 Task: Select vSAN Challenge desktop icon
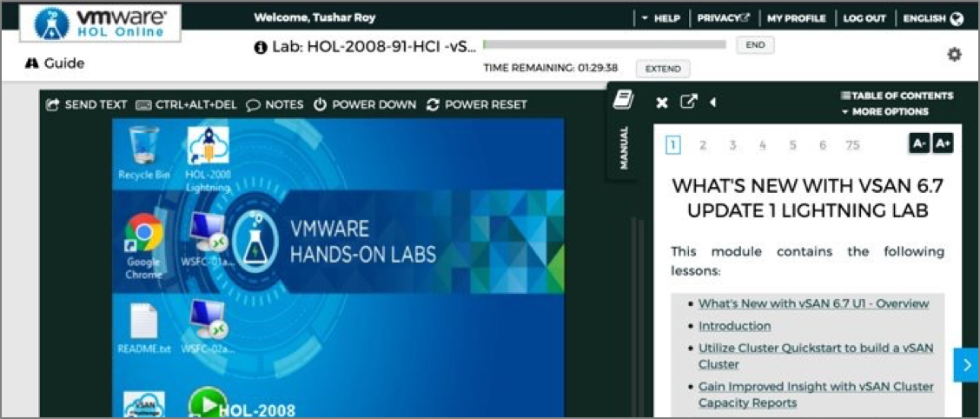144,404
